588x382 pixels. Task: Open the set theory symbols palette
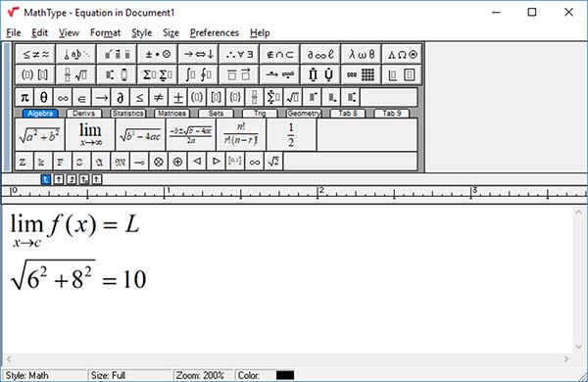click(279, 54)
